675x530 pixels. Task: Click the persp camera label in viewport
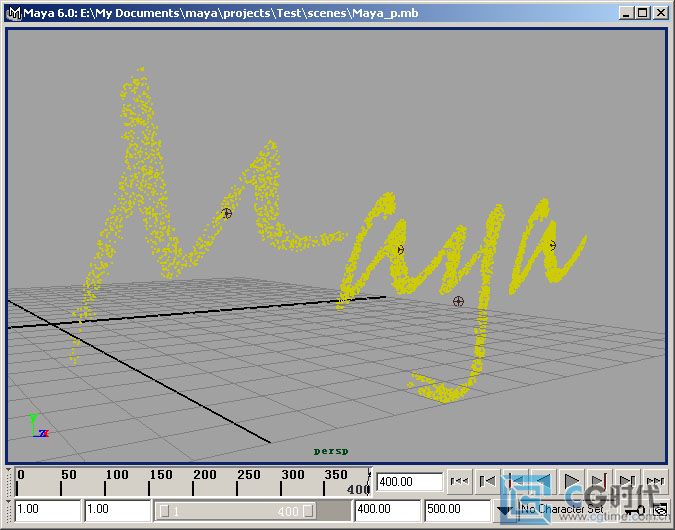331,451
